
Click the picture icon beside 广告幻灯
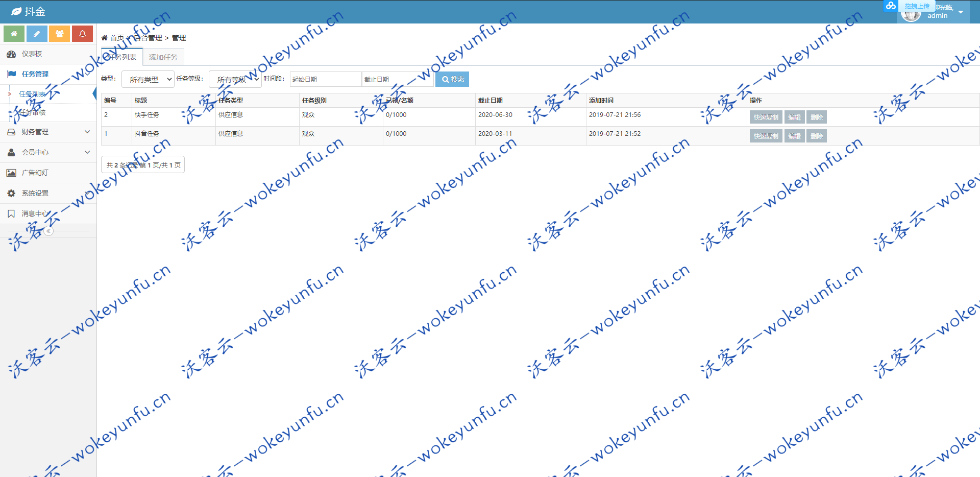coord(11,173)
